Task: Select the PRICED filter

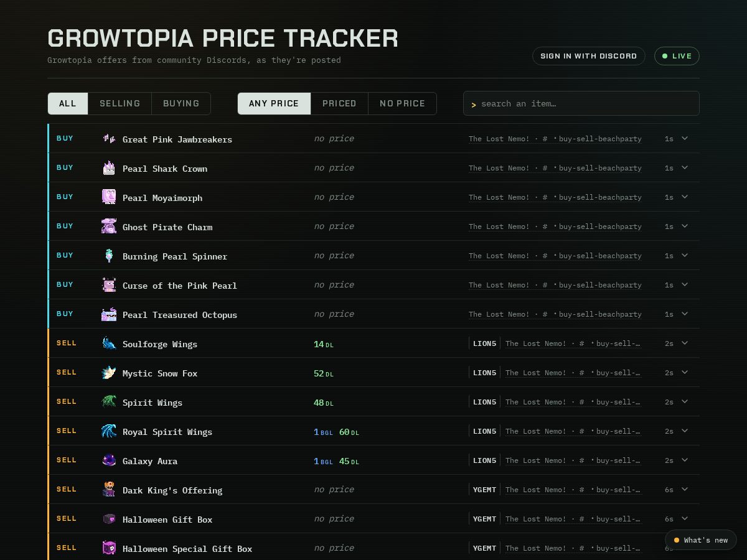Action: (339, 103)
